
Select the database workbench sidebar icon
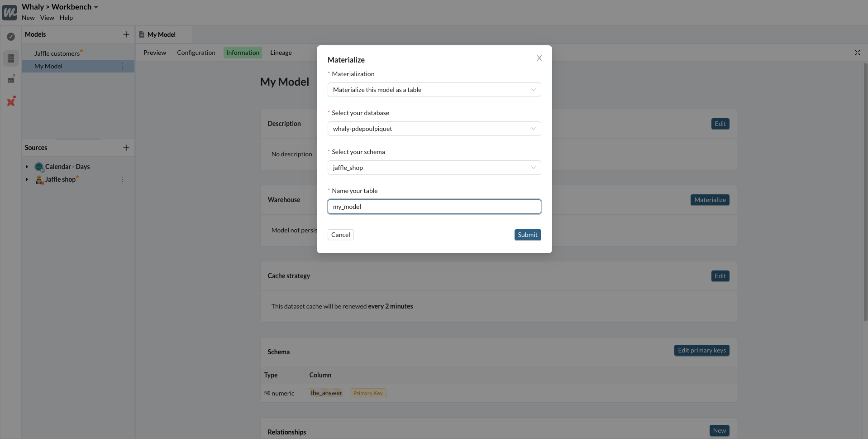pos(11,58)
